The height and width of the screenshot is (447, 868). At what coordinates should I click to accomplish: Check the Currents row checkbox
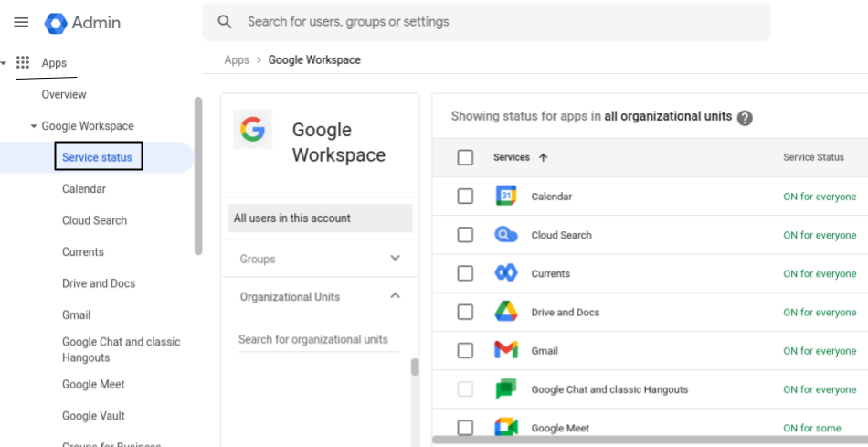click(466, 273)
